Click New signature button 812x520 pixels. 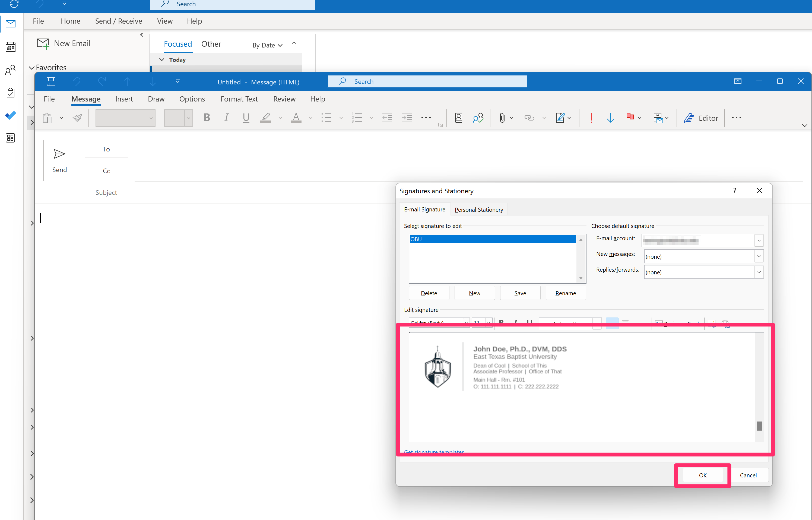point(474,293)
